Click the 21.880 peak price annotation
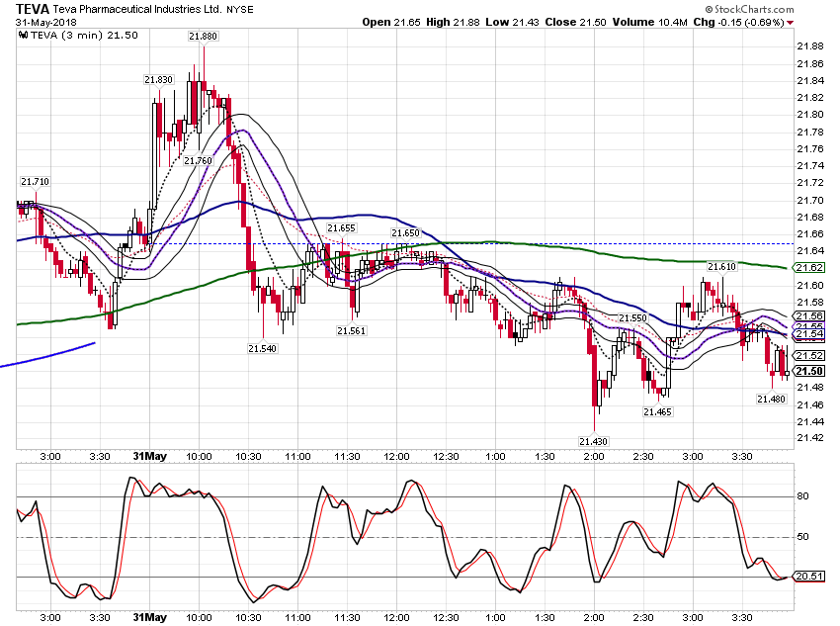Screen dimensions: 840x626 pyautogui.click(x=203, y=37)
